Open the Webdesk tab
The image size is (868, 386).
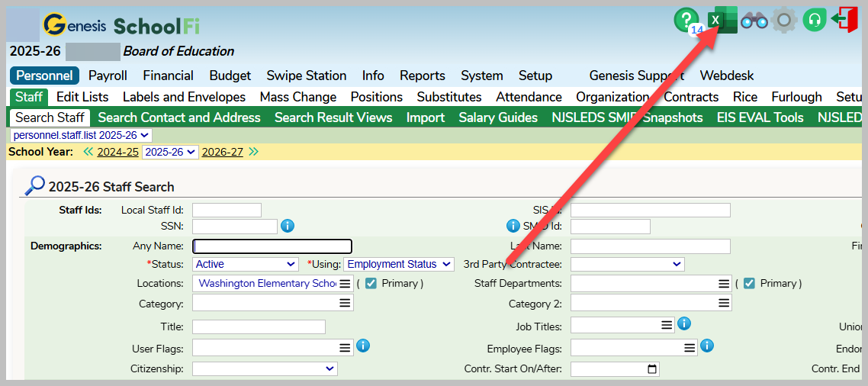click(x=727, y=76)
